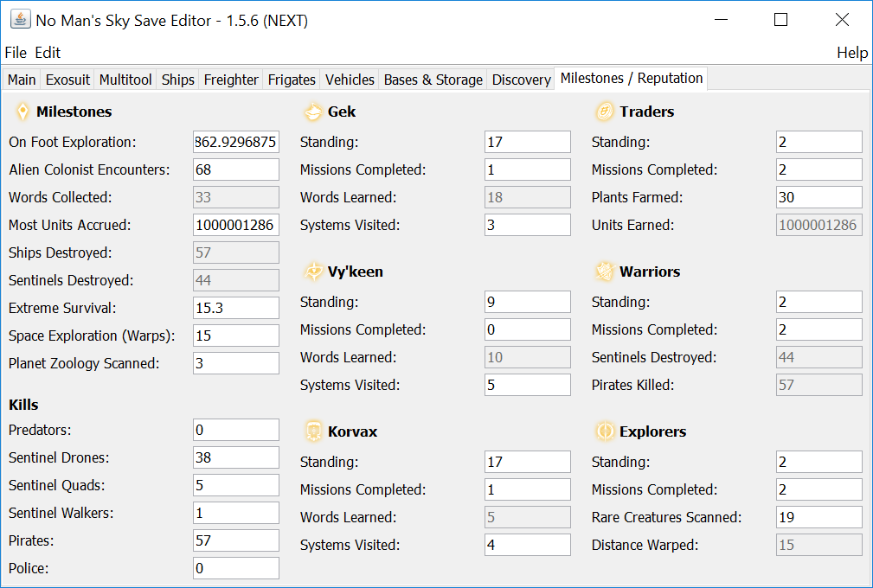This screenshot has width=873, height=588.
Task: Edit the Planet Zoology Scanned field
Action: [x=236, y=363]
